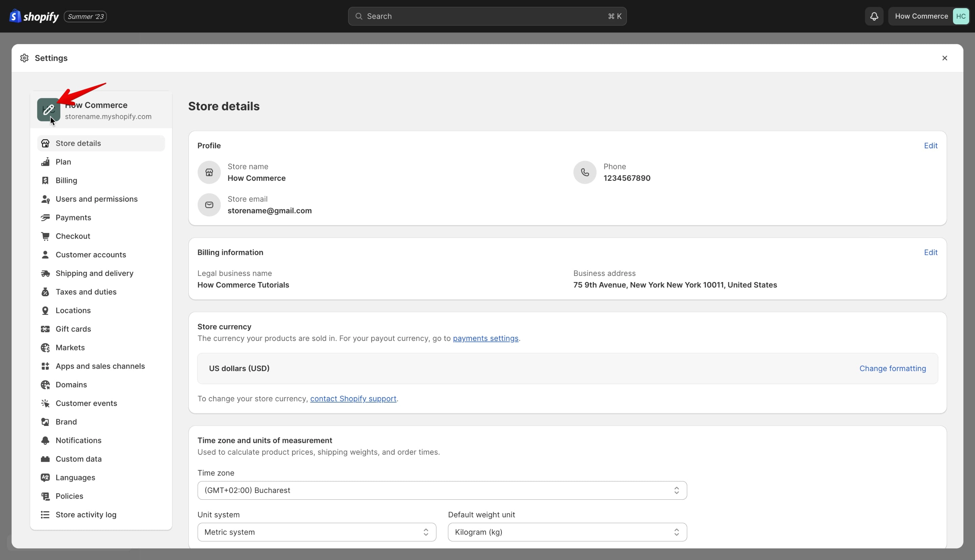The height and width of the screenshot is (560, 975).
Task: Click the Locations pin icon
Action: 45,310
